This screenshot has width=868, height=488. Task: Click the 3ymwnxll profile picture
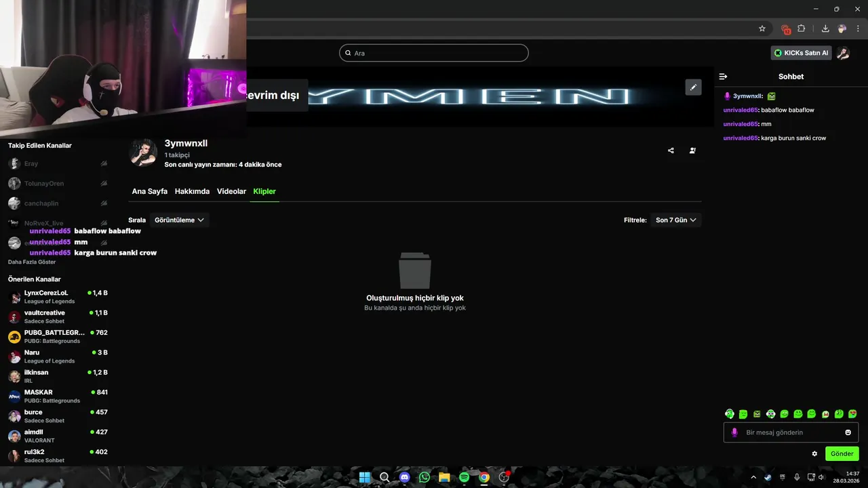click(143, 153)
